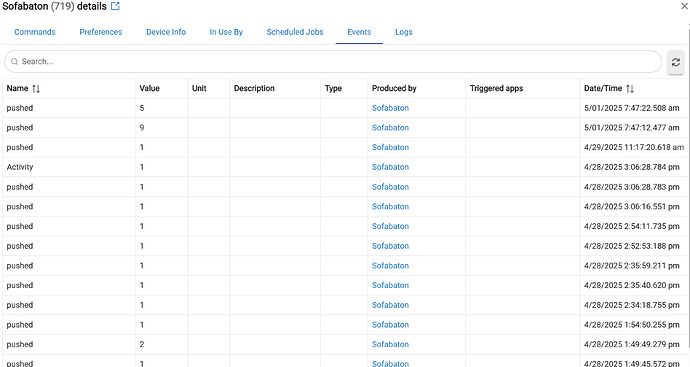690x367 pixels.
Task: Open Sofabaton link in 2:34:18.755 pm row
Action: [x=390, y=305]
